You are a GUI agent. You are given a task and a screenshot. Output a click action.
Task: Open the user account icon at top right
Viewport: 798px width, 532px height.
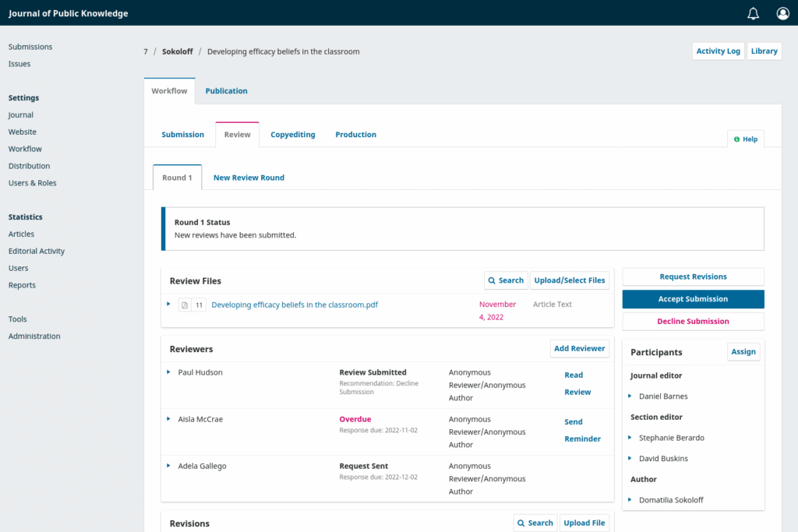(782, 13)
